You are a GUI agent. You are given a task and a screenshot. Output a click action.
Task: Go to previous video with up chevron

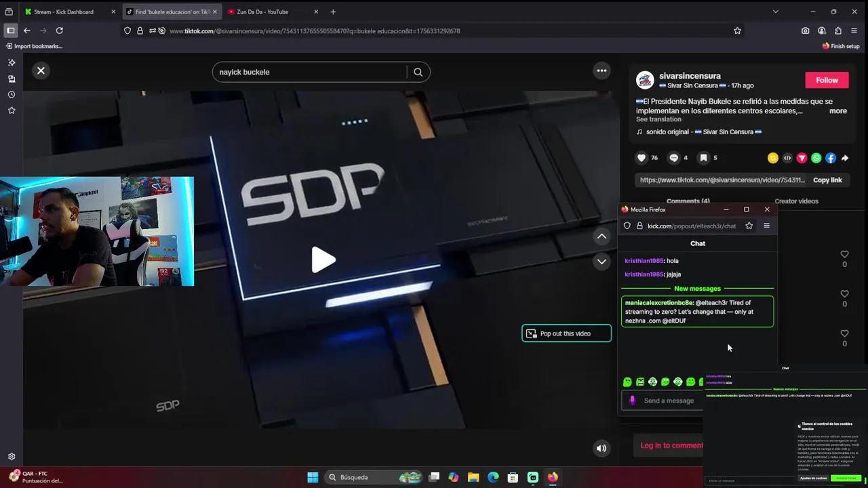click(601, 236)
